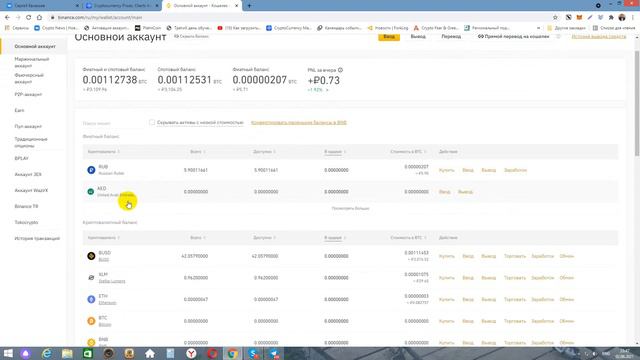Bookmark this page with the star
This screenshot has width=640, height=360.
pos(555,17)
